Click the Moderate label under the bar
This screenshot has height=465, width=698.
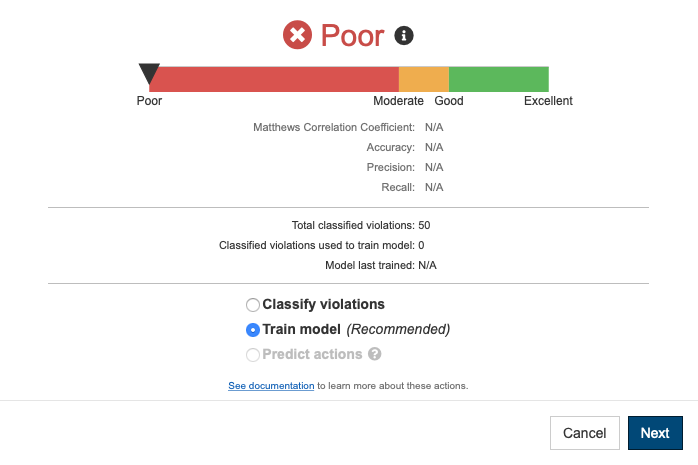pyautogui.click(x=398, y=101)
